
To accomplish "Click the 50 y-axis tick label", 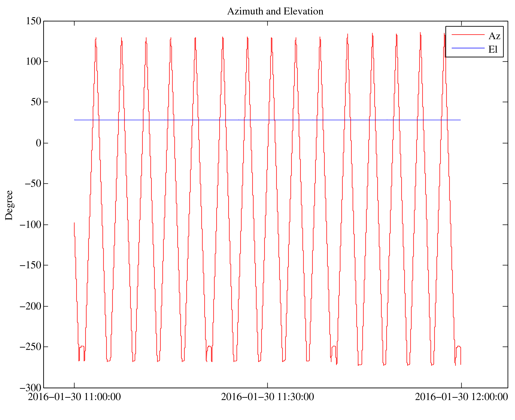I will [36, 102].
